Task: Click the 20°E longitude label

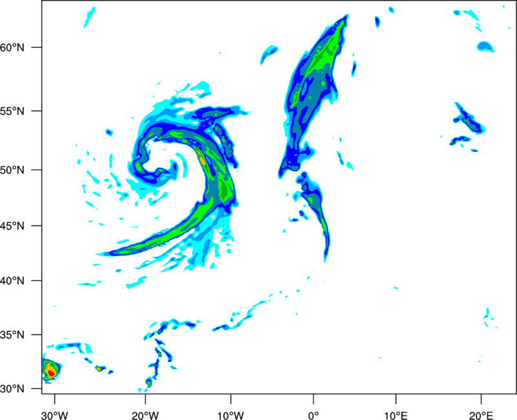Action: [481, 415]
